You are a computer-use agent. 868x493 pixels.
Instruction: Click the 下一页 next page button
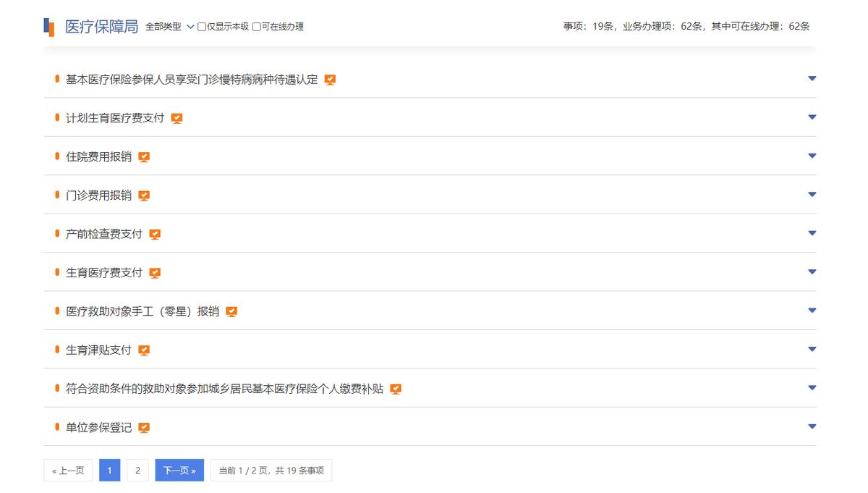click(x=179, y=469)
